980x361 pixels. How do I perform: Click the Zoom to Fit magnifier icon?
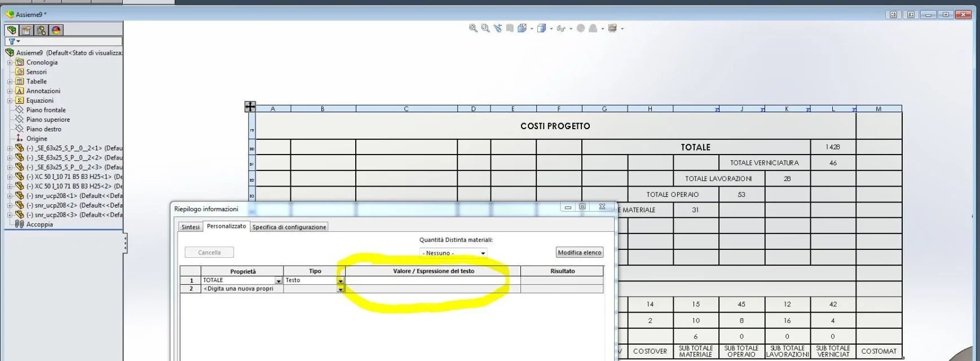coord(473,28)
